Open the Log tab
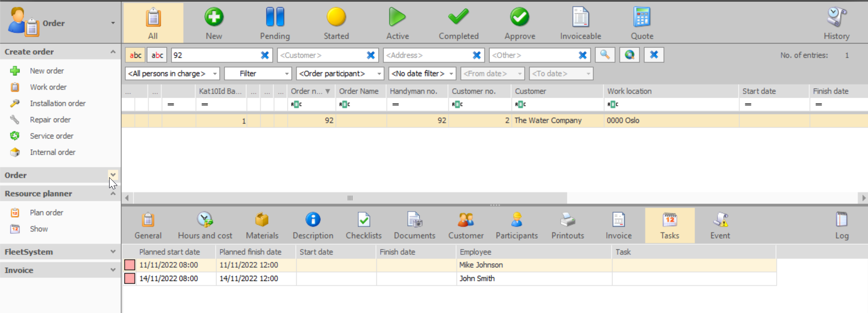This screenshot has width=868, height=313. (842, 226)
